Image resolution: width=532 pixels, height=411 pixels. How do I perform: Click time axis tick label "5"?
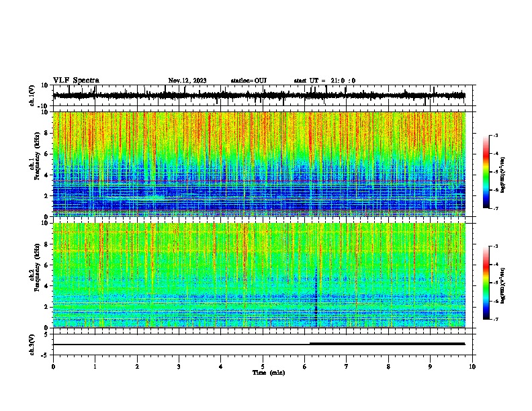click(263, 367)
